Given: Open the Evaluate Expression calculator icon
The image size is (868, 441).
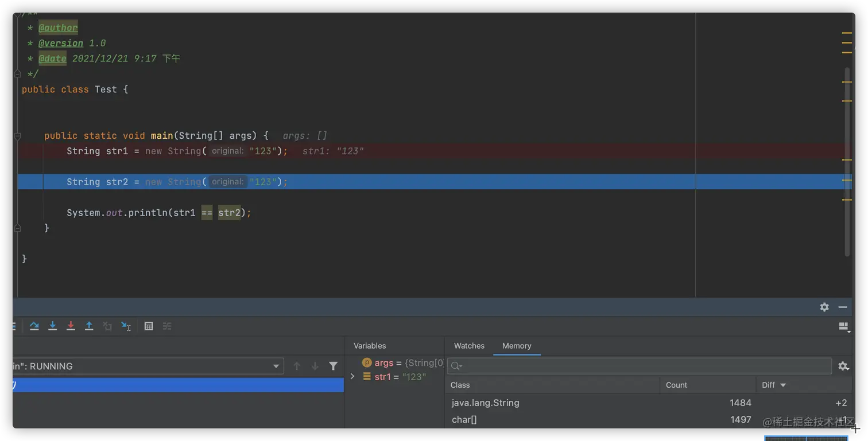Looking at the screenshot, I should [x=149, y=326].
